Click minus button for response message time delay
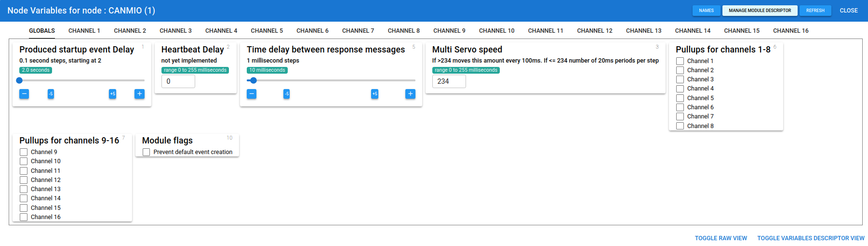The height and width of the screenshot is (246, 868). pos(252,94)
